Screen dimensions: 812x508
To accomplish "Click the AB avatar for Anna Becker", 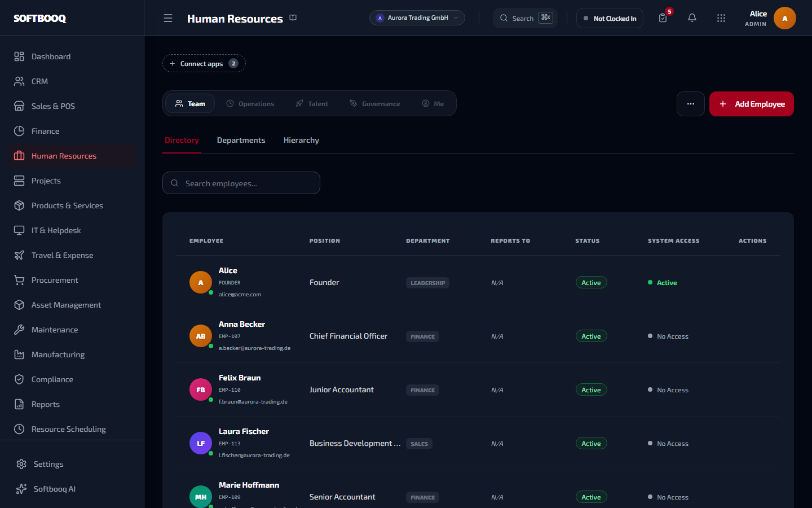I will [x=201, y=336].
